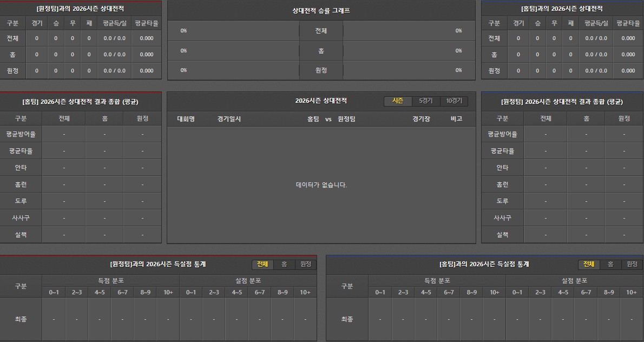The image size is (644, 342).
Task: Select the 시즌 tab in 2026시즌 상대전적
Action: [398, 101]
